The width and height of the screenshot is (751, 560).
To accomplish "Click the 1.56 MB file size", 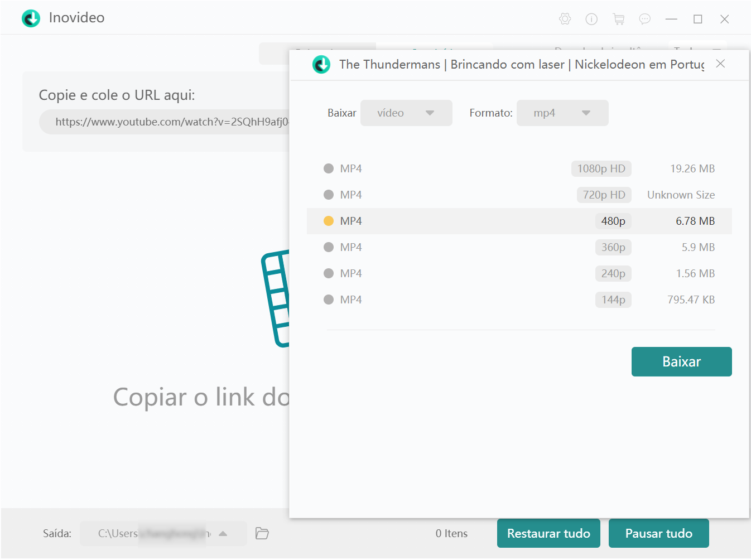I will tap(695, 273).
